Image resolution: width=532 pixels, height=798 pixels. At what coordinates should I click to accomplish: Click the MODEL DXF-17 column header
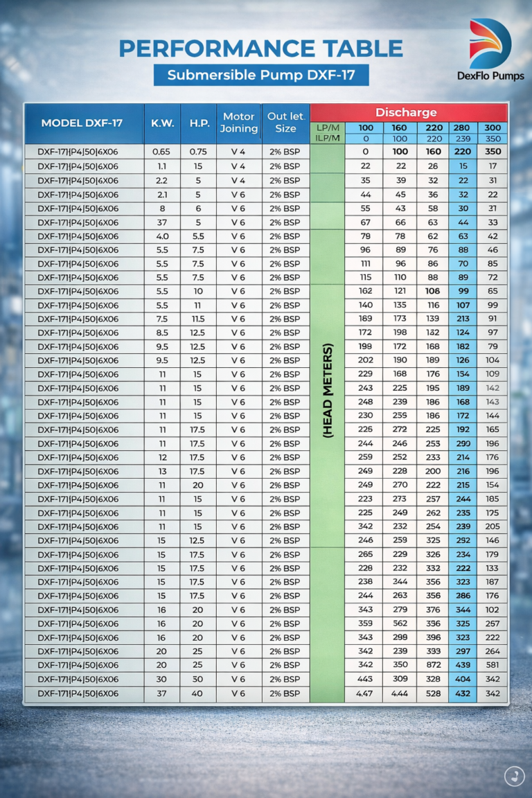click(x=82, y=123)
